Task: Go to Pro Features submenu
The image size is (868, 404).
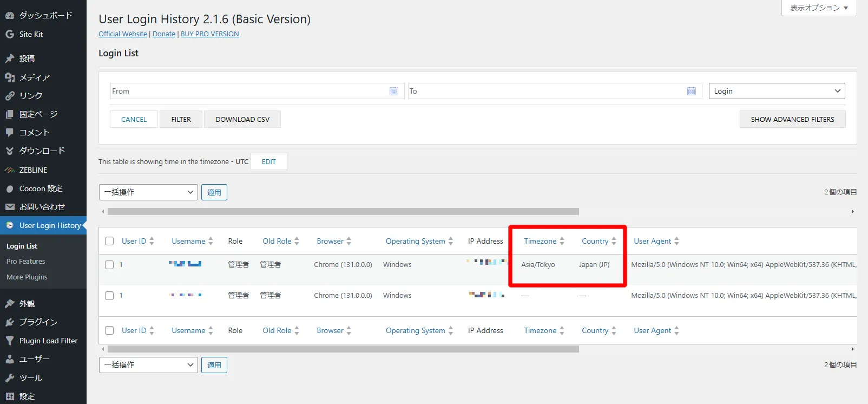Action: point(26,262)
